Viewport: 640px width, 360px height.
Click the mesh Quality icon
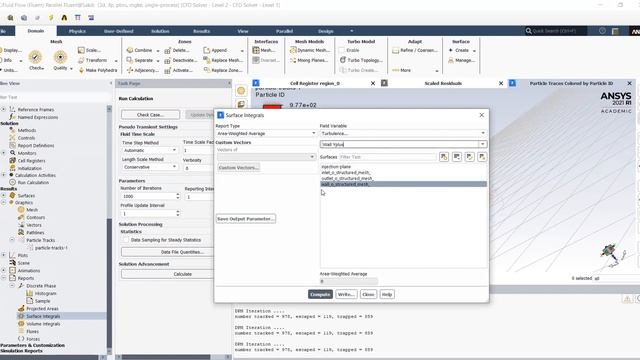tap(60, 57)
